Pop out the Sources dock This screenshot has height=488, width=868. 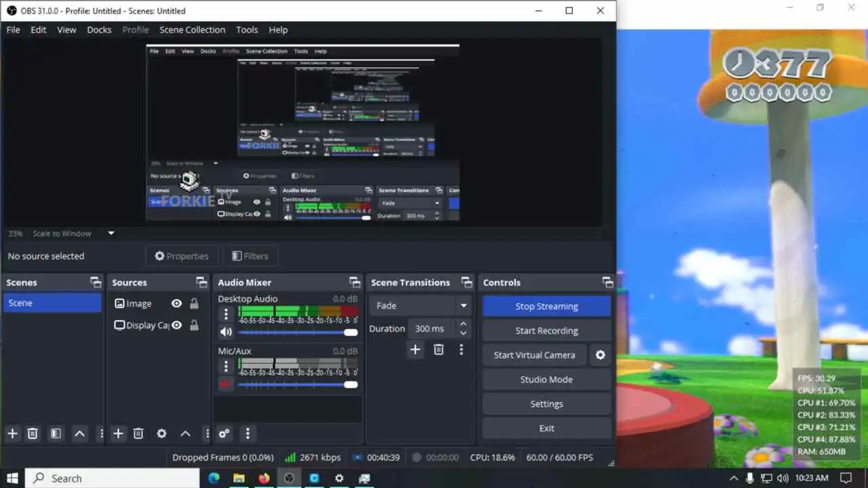point(201,283)
